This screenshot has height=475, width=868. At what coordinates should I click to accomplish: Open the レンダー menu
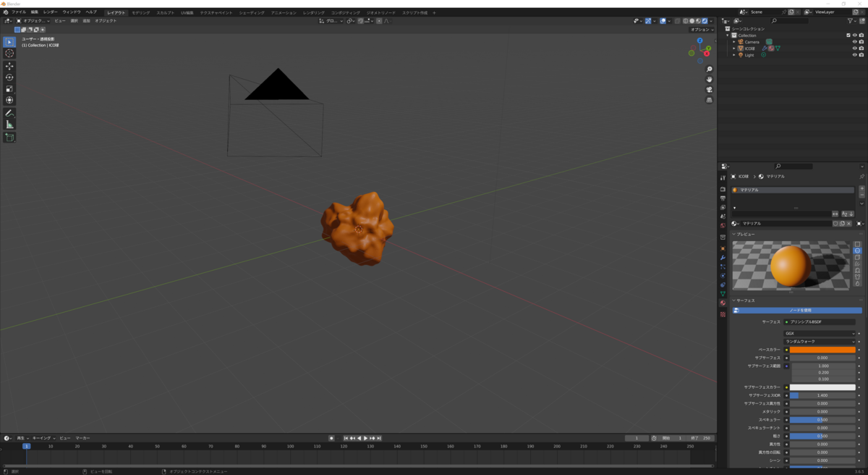[x=51, y=12]
